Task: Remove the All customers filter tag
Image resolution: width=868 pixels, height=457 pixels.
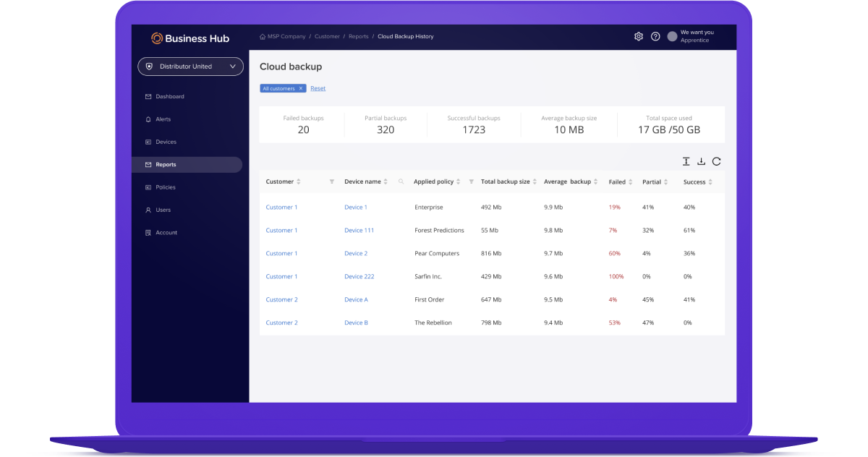Action: click(x=301, y=88)
